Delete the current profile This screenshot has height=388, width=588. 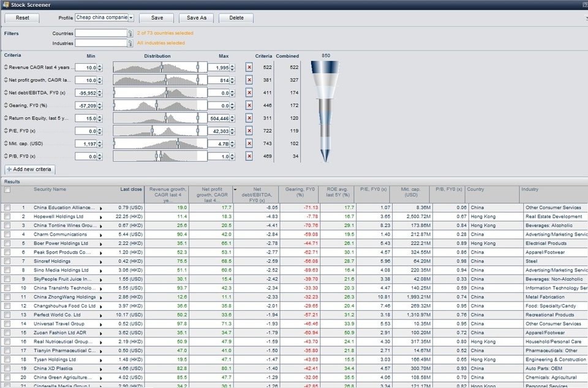(236, 18)
